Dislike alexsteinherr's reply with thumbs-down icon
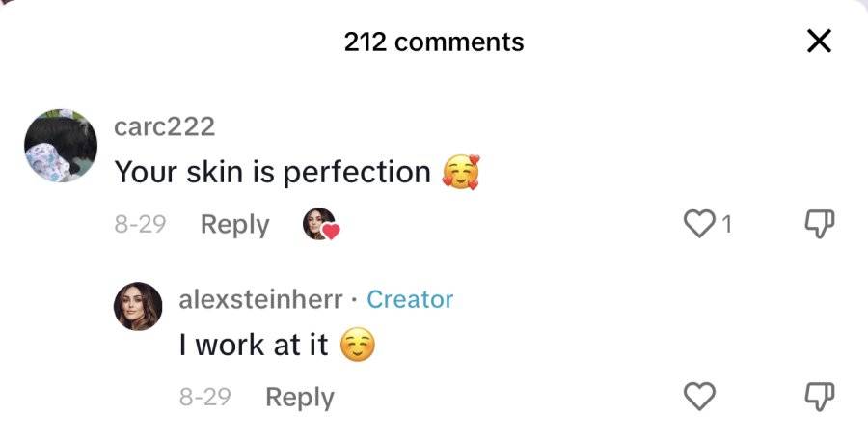Screen dimensions: 868x444 tap(819, 397)
